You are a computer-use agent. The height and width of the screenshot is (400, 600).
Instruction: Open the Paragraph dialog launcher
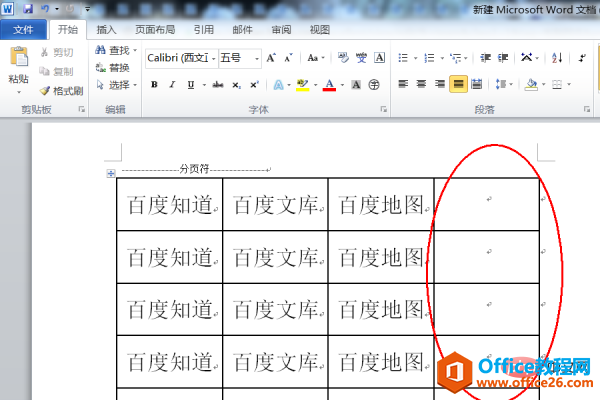pos(587,109)
